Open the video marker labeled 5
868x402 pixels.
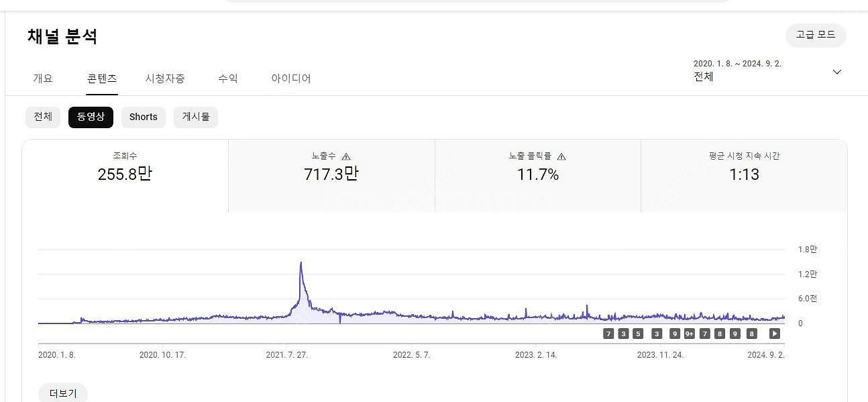pos(638,334)
